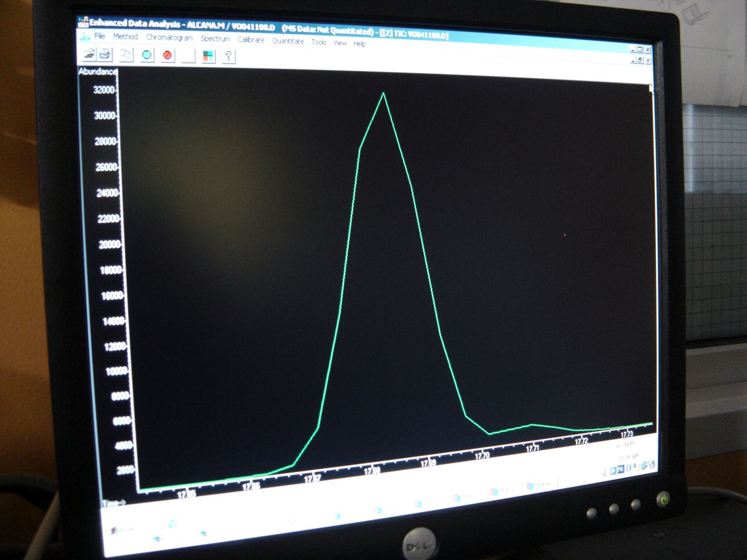747x560 pixels.
Task: Click the peak apex of the green trace
Action: tap(383, 93)
